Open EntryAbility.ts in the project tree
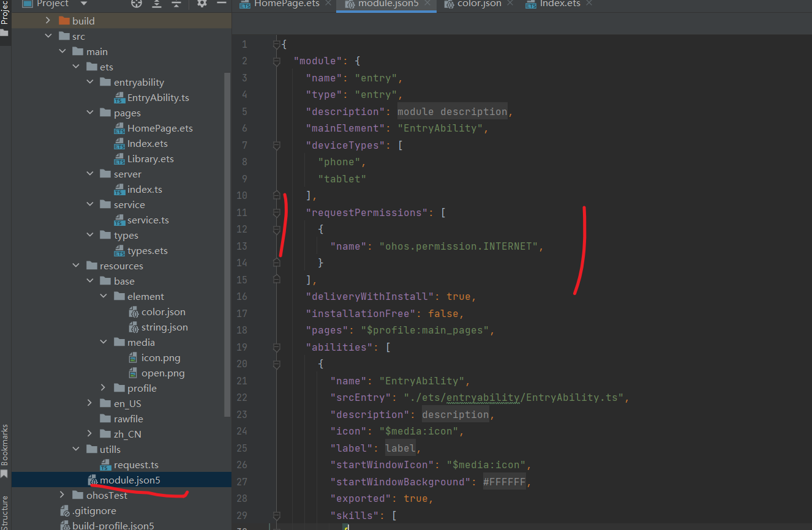The width and height of the screenshot is (812, 530). (158, 98)
